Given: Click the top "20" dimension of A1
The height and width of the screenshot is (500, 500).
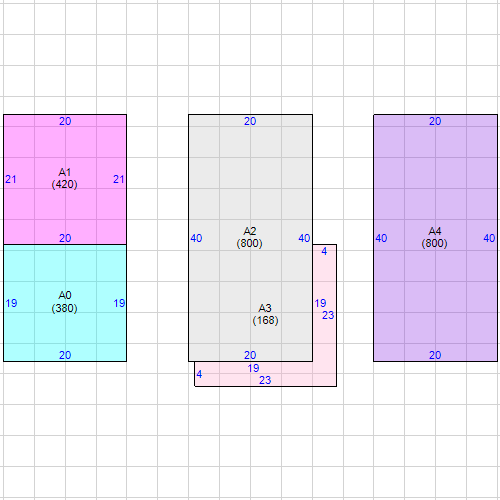Looking at the screenshot, I should pyautogui.click(x=65, y=121).
